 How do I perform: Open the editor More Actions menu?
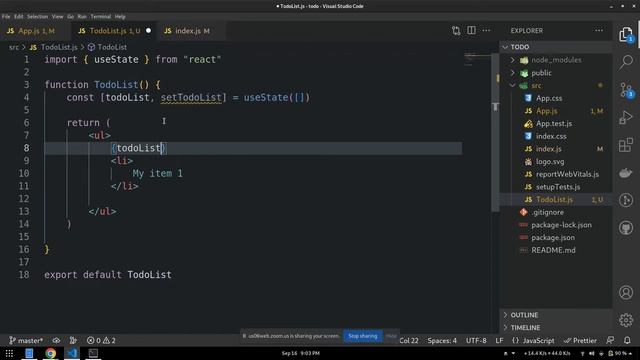(486, 31)
